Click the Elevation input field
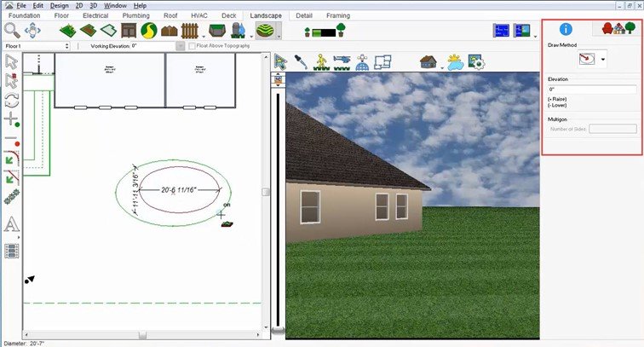Image resolution: width=644 pixels, height=347 pixels. (592, 90)
